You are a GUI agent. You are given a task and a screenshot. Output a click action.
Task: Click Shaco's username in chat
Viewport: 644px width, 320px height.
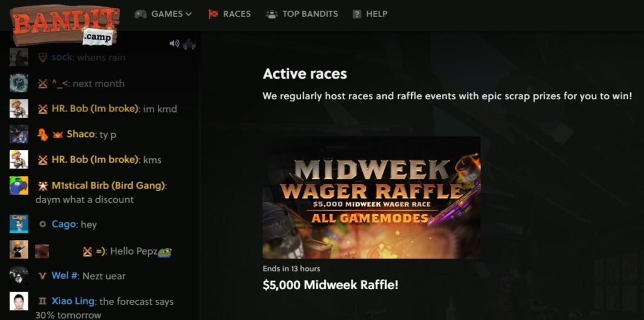click(81, 134)
